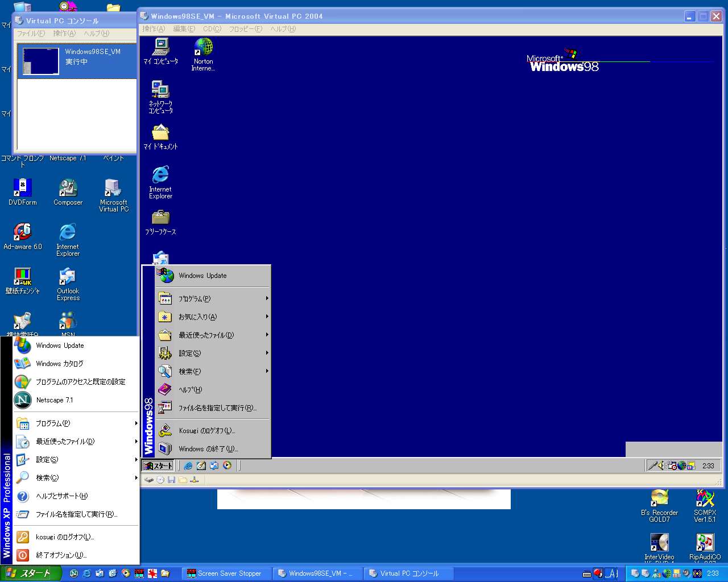Viewport: 728px width, 582px height.
Task: Open the Briefcase icon in Windows 98 VM
Action: click(x=161, y=222)
